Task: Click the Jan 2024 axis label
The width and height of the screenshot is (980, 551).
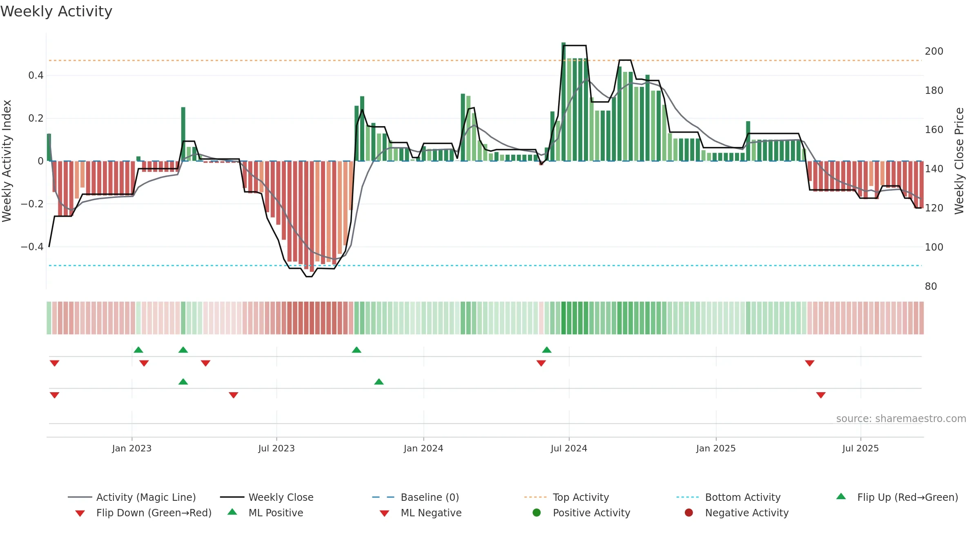Action: [x=423, y=448]
